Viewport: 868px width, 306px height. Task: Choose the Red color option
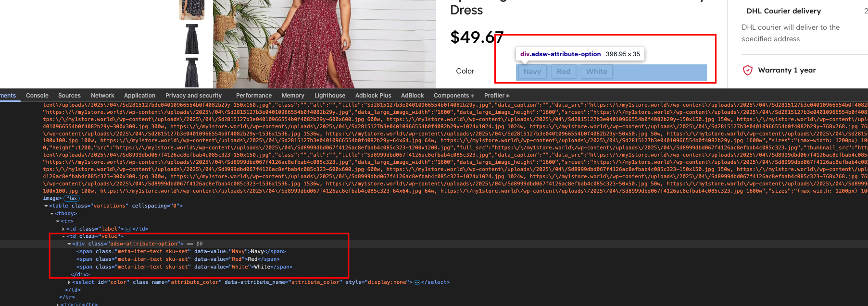pyautogui.click(x=564, y=72)
